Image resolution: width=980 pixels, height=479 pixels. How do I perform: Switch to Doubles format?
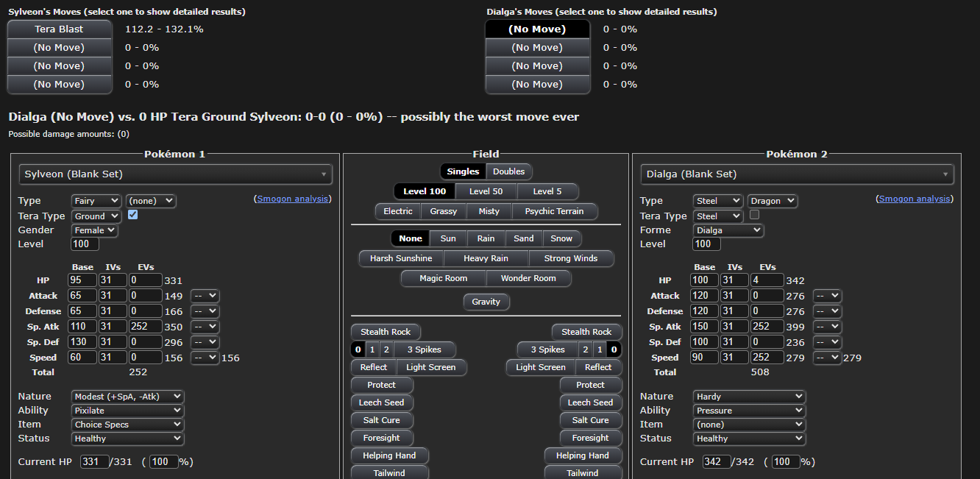509,171
